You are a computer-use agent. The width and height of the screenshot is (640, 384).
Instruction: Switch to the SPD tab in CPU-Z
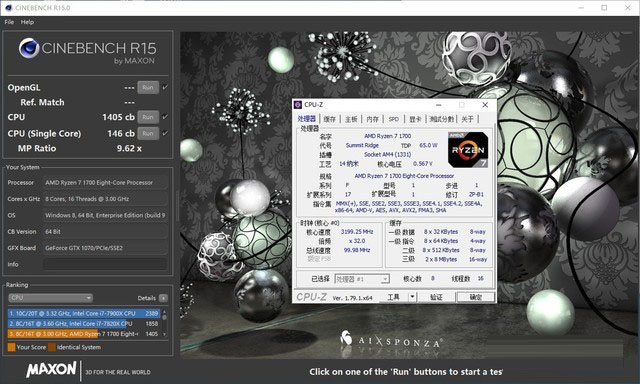[393, 119]
